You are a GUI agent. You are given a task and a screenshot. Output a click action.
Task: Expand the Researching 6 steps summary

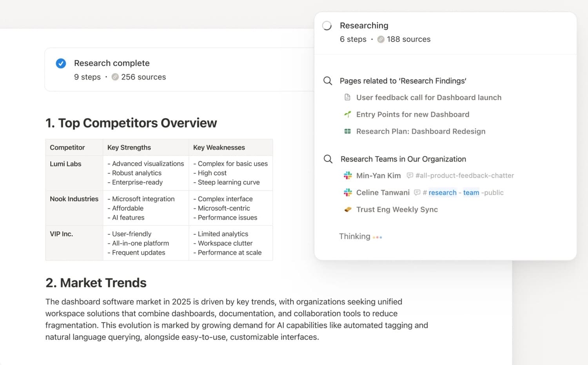353,39
